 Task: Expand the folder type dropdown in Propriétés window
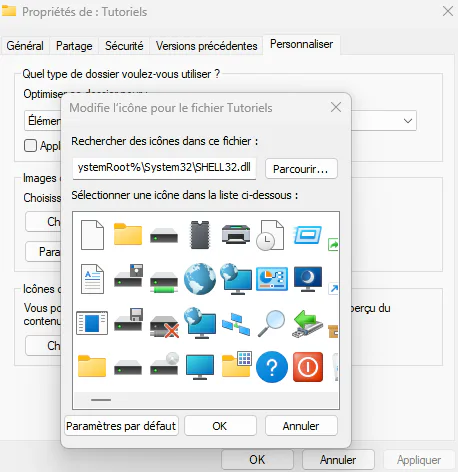pos(408,121)
